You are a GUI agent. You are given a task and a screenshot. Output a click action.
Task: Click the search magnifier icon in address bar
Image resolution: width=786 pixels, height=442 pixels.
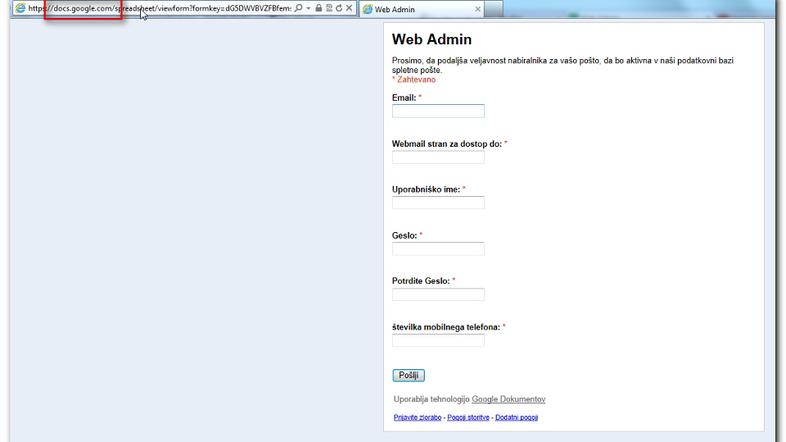(x=298, y=8)
